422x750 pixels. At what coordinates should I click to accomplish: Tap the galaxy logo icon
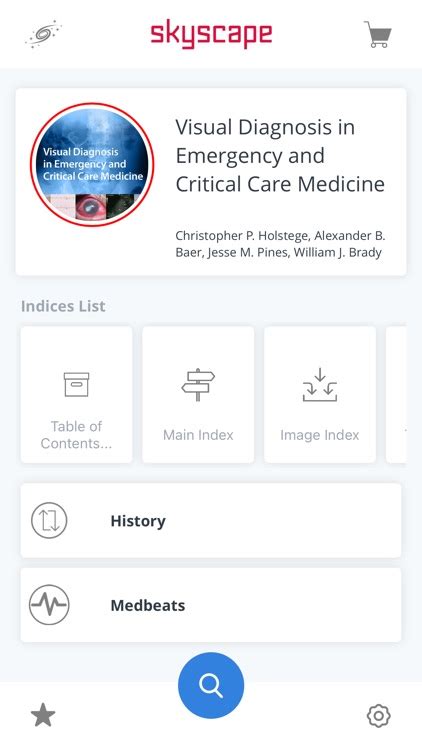(x=44, y=33)
